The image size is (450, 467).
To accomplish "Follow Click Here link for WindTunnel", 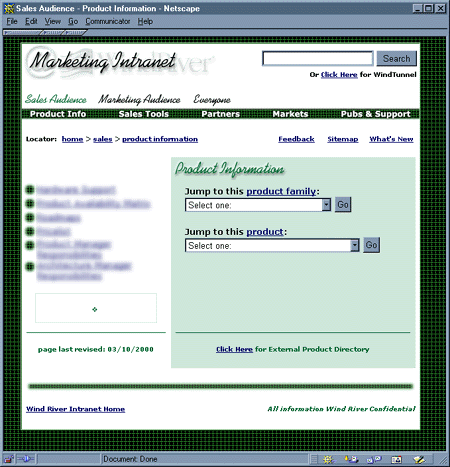I will click(x=339, y=75).
